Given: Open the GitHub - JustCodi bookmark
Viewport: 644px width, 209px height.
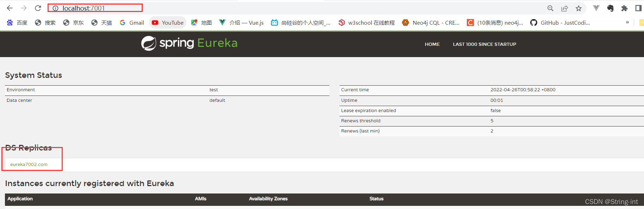Looking at the screenshot, I should [560, 23].
